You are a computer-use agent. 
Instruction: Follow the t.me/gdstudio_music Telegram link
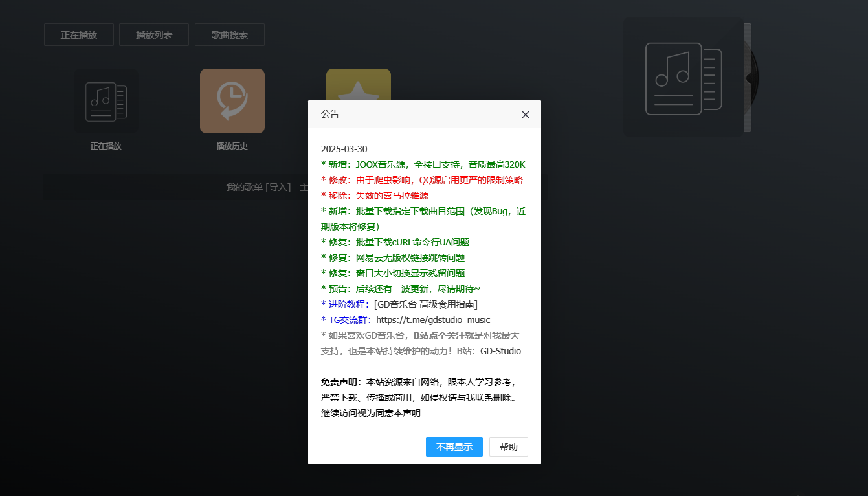tap(433, 320)
